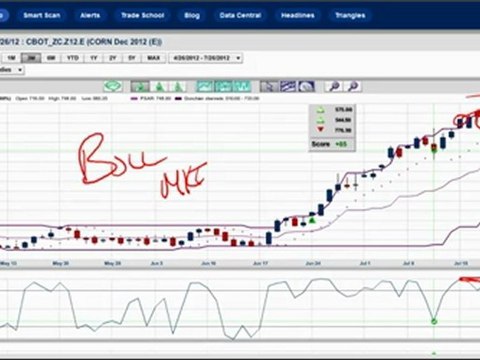Click the Score +85 label
480x360 pixels.
[x=329, y=144]
